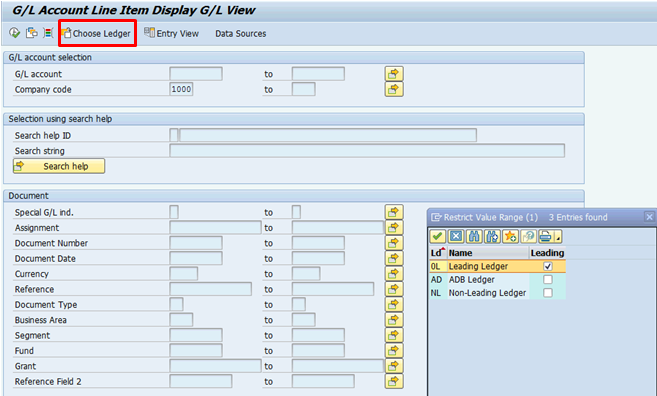
Task: Open multiple selection for Company code
Action: click(x=394, y=89)
